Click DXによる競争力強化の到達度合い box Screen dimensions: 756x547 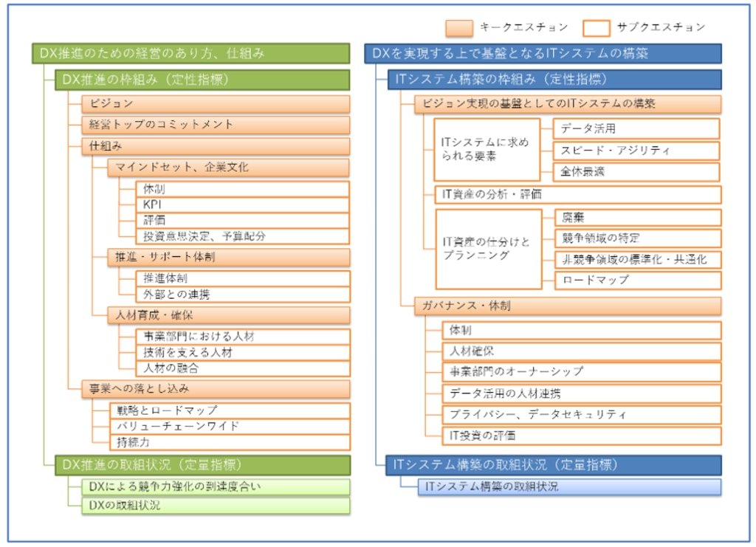[215, 486]
